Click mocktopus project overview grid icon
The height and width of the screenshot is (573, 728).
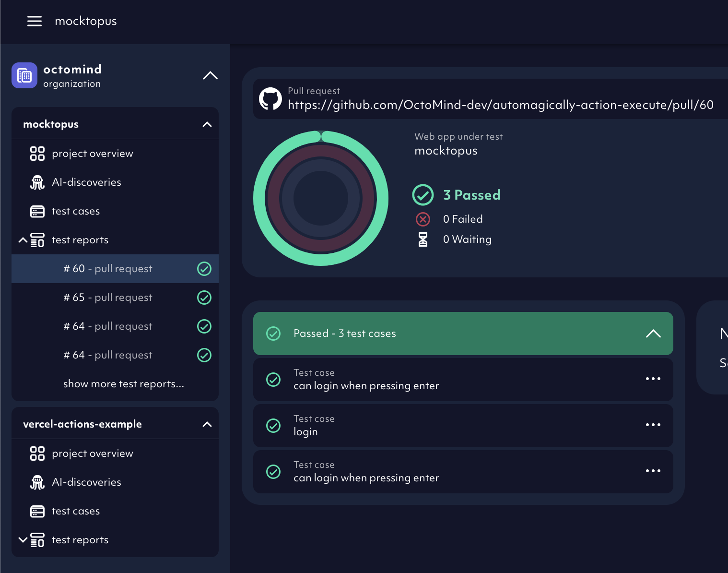[x=37, y=154]
